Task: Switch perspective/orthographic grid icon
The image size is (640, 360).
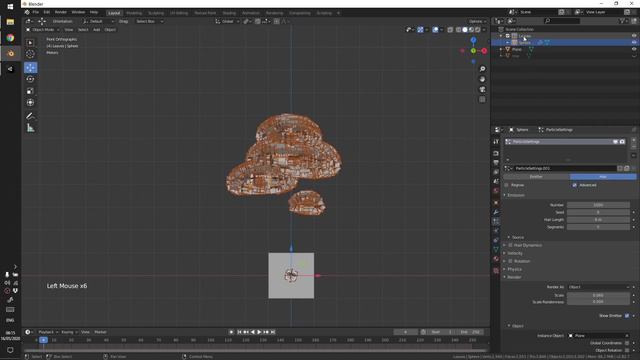Action: (x=482, y=100)
